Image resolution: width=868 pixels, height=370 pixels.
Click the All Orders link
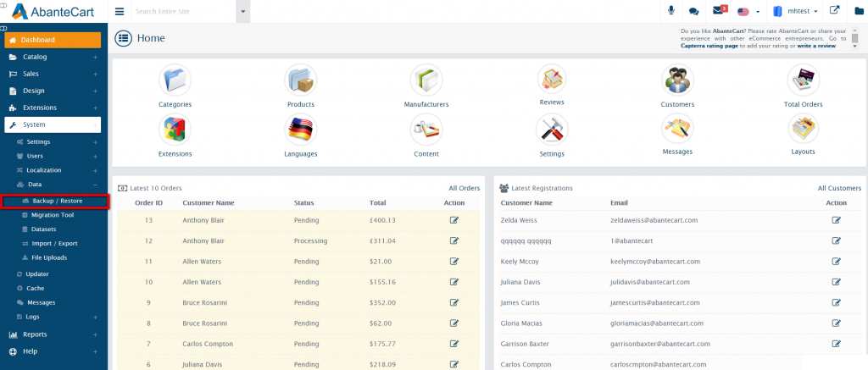(x=465, y=188)
